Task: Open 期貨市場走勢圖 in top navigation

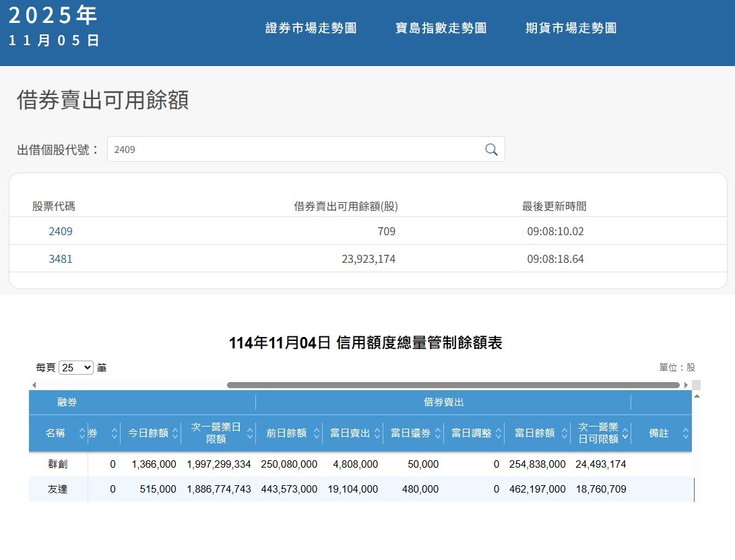Action: [571, 28]
